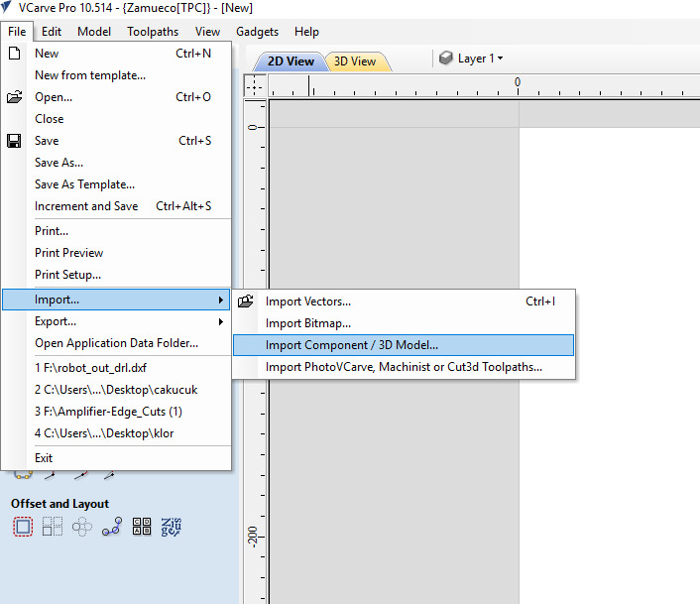Image resolution: width=700 pixels, height=604 pixels.
Task: Click the Open folder icon in File menu
Action: pos(14,97)
